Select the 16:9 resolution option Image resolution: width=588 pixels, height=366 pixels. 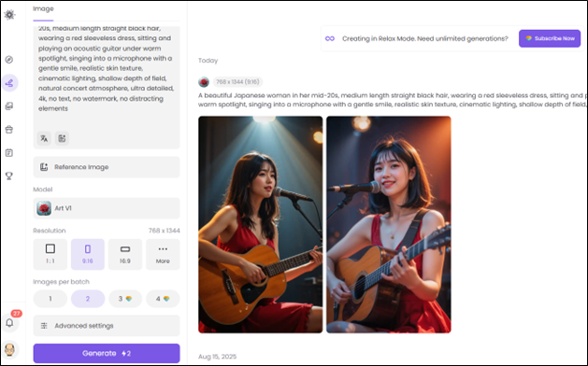[x=125, y=254]
